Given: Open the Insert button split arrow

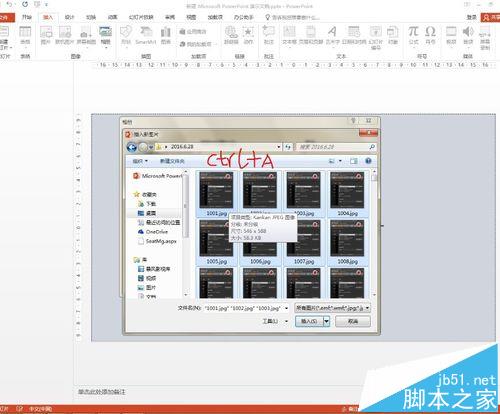Looking at the screenshot, I should coord(327,321).
